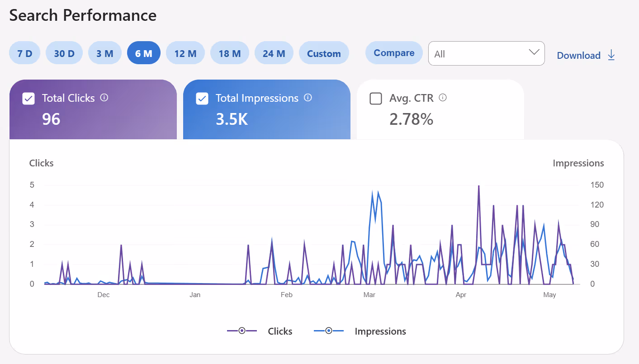Screen dimensions: 639x364
Task: Click info icon beside Avg. CTR
Action: point(443,97)
